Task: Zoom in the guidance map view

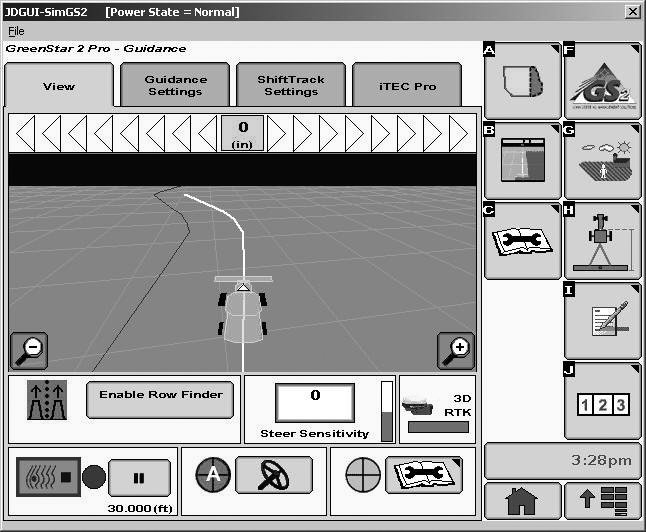Action: (x=456, y=350)
